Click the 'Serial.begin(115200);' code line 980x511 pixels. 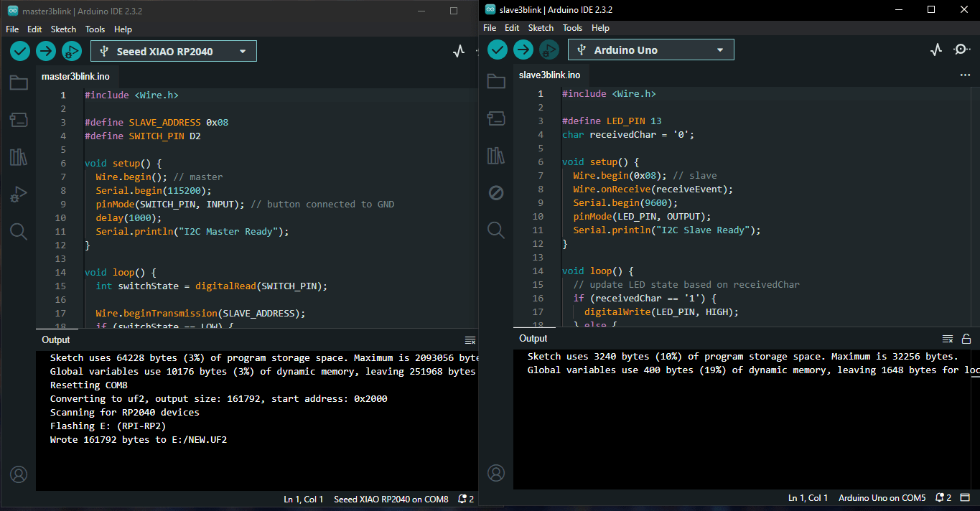click(154, 191)
